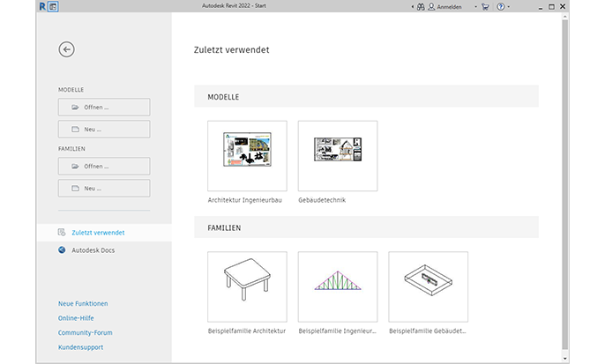Open the Beispielfamilie Ingenieur truss thumbnail
This screenshot has width=605, height=364.
click(x=338, y=287)
